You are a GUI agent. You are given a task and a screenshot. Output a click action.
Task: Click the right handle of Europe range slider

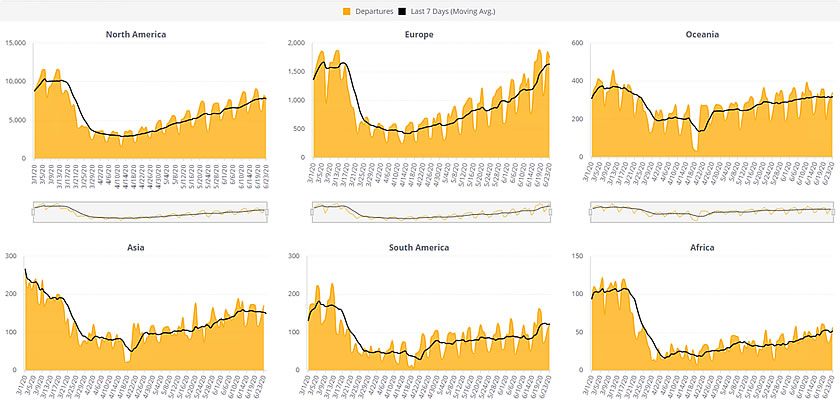click(x=550, y=212)
